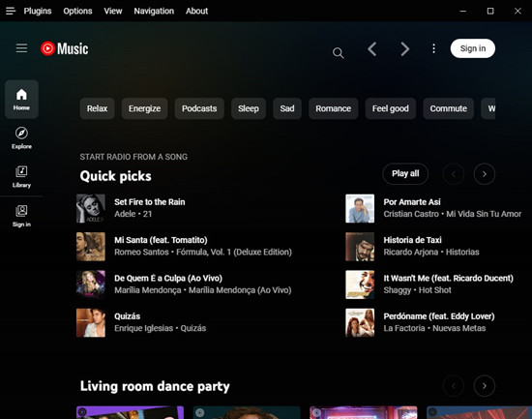
Task: Open the purple first dance party playlist card
Action: pyautogui.click(x=130, y=412)
